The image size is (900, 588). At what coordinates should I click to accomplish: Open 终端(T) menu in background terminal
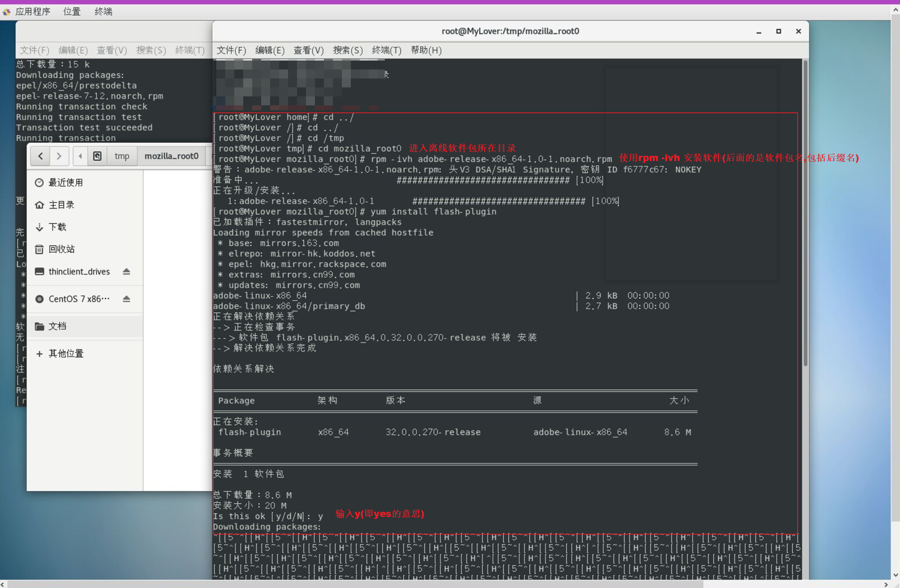point(190,50)
